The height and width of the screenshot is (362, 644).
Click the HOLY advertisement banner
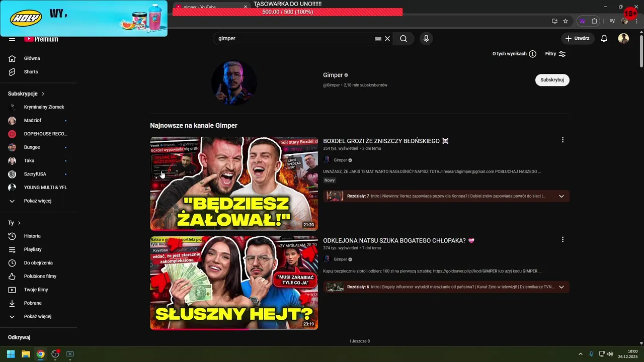coord(84,18)
